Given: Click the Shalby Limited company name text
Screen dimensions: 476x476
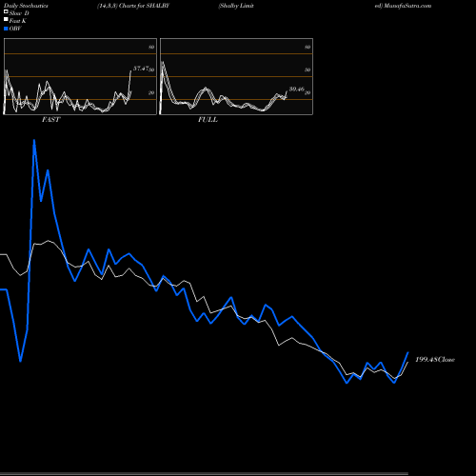Looking at the screenshot, I should [236, 6].
